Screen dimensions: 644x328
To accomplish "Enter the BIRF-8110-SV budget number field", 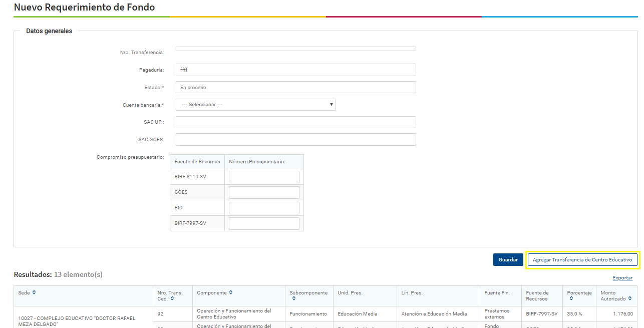I will click(x=264, y=177).
